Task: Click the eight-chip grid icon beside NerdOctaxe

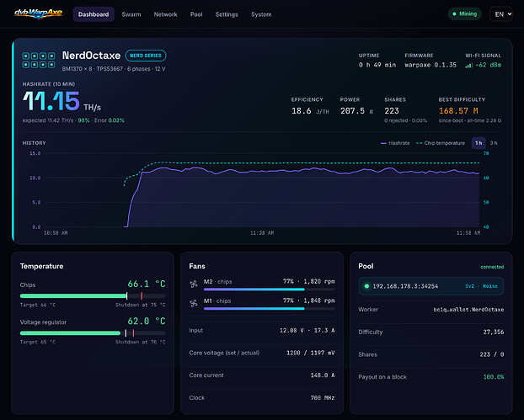Action: [39, 60]
